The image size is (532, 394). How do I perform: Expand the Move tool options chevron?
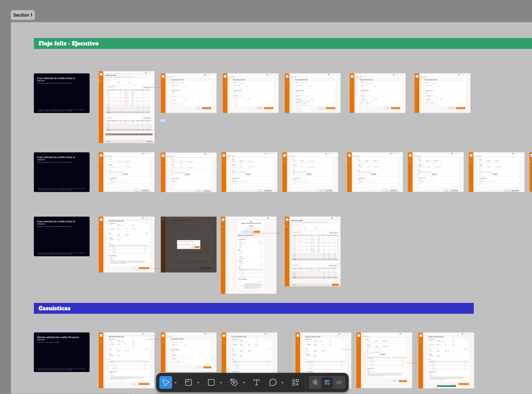click(x=176, y=383)
